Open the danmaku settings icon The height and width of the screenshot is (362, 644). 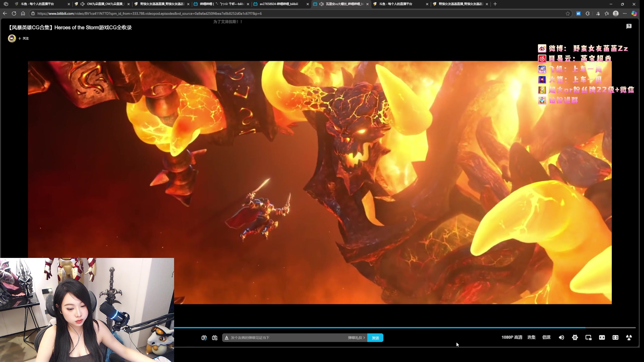point(215,338)
